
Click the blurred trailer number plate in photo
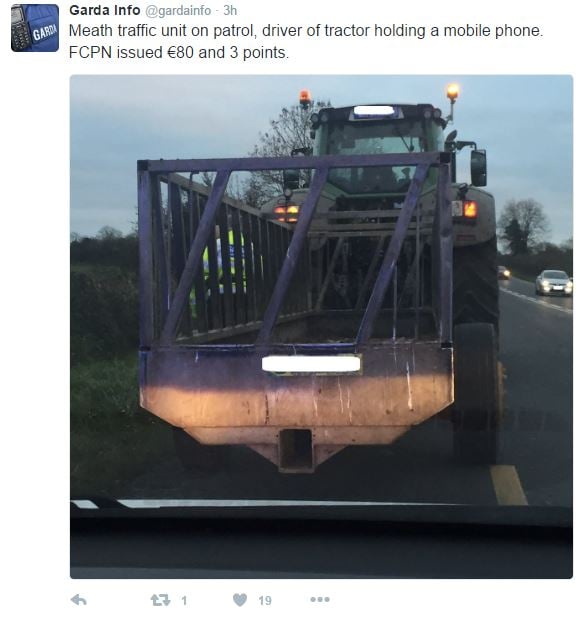(311, 363)
